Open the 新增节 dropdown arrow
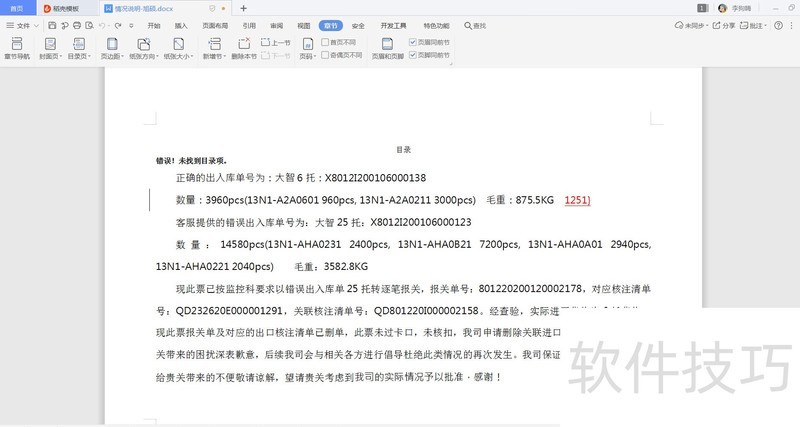This screenshot has width=800, height=427. click(x=224, y=56)
